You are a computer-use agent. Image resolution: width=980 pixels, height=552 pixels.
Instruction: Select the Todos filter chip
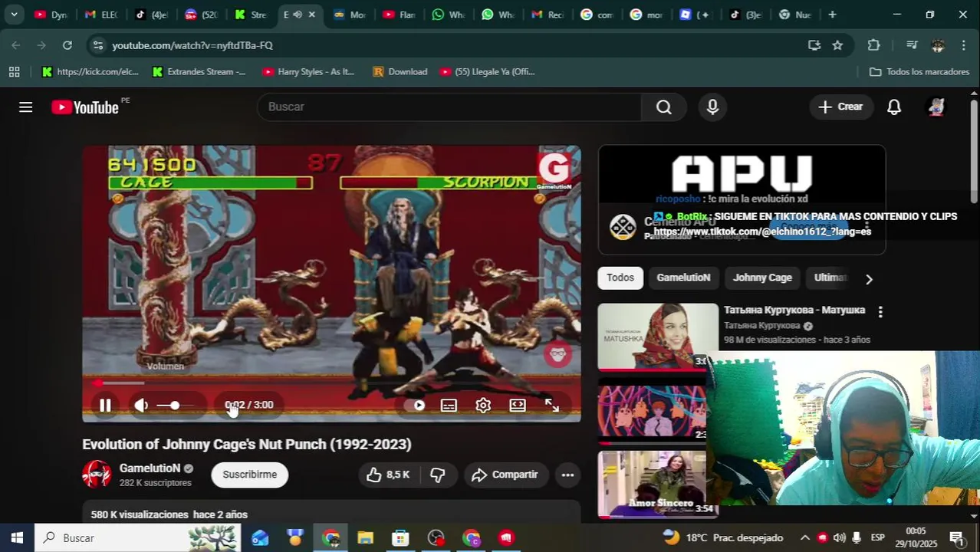(620, 278)
